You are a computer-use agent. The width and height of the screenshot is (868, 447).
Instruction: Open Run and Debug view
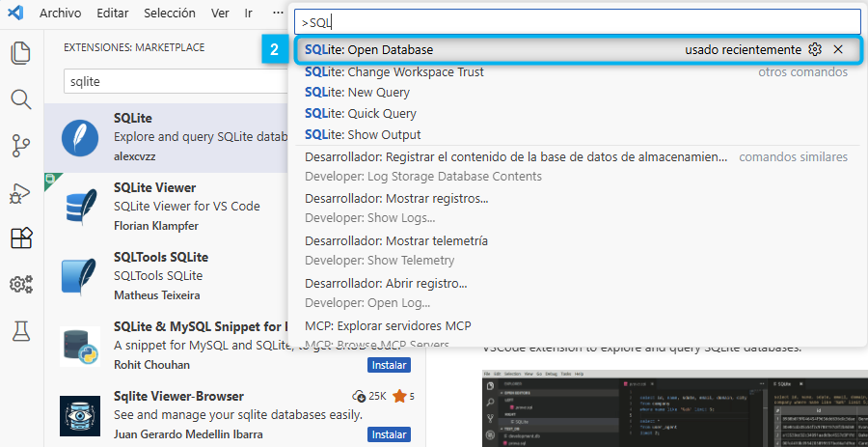[21, 192]
